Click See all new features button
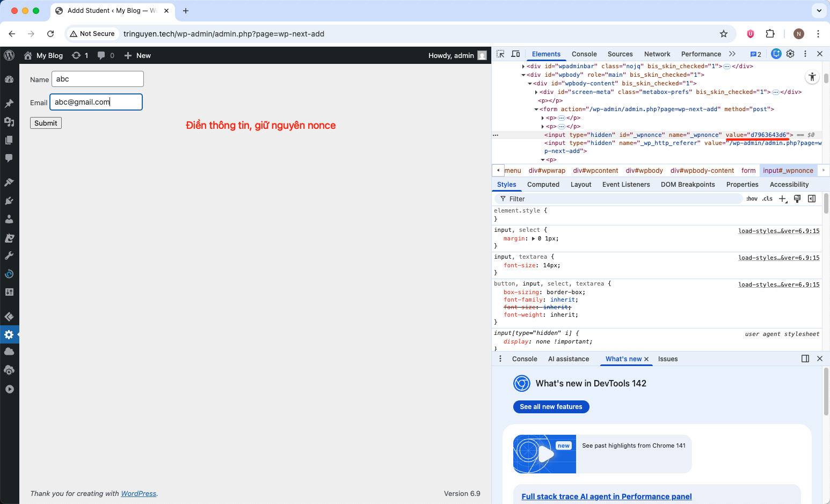This screenshot has height=504, width=830. click(x=551, y=407)
